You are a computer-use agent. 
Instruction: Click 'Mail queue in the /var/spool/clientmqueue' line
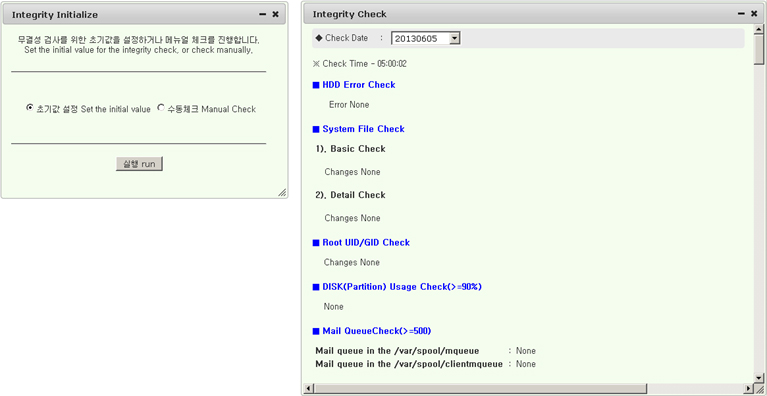tap(425, 364)
